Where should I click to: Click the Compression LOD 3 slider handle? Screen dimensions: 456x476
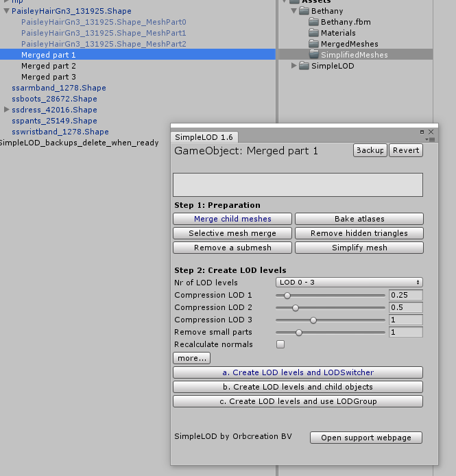tap(313, 320)
